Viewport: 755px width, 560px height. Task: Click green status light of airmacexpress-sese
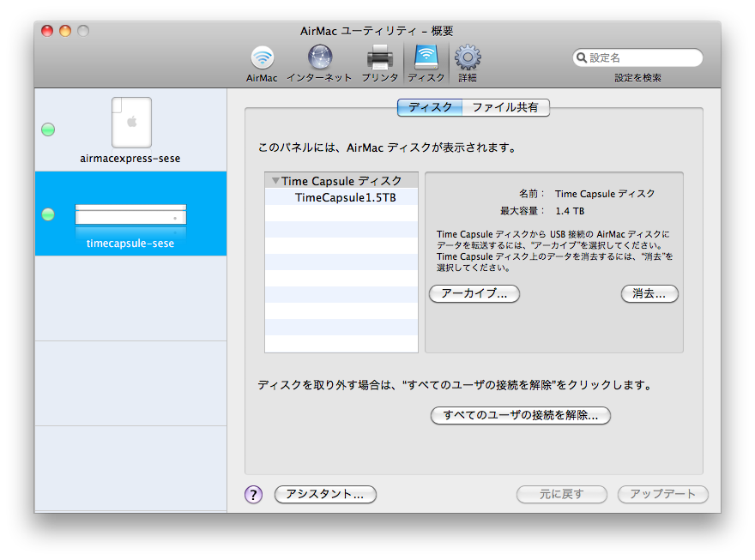[x=48, y=129]
